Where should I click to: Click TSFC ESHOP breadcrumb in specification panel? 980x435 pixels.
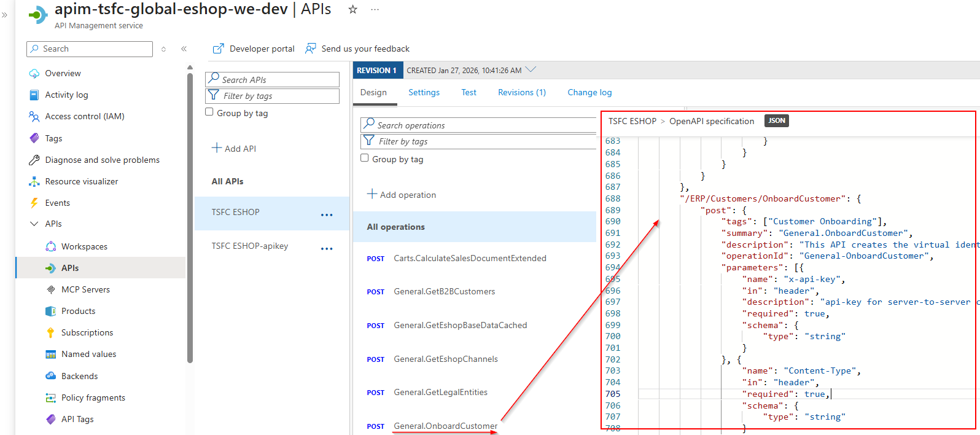632,121
